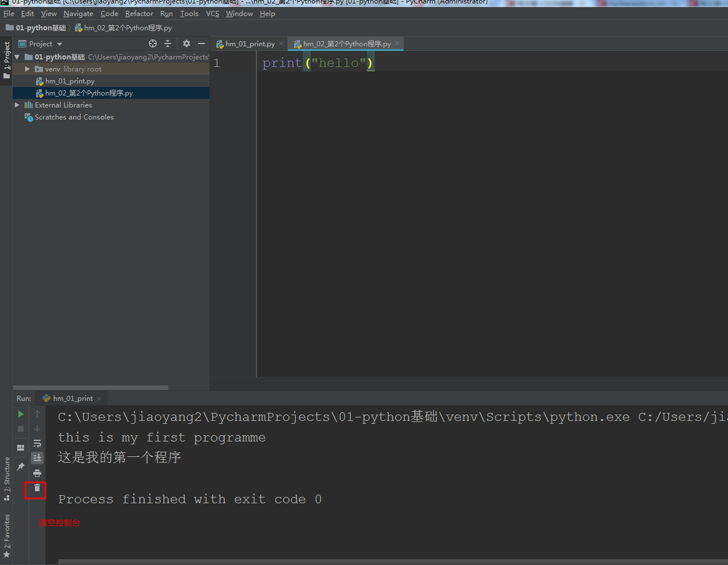This screenshot has height=565, width=728.
Task: Hide the Project tool window
Action: tap(201, 43)
